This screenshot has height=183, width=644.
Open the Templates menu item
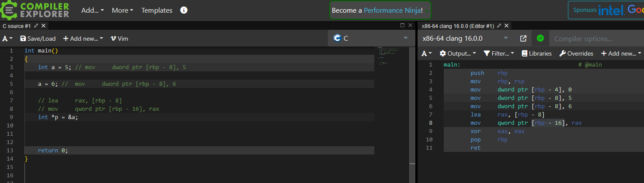point(157,10)
